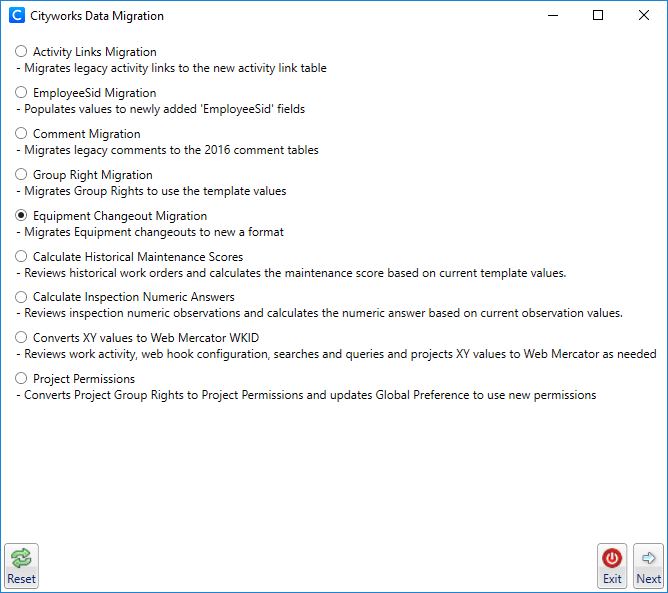The image size is (668, 593).
Task: Maximize the Data Migration window
Action: click(598, 16)
